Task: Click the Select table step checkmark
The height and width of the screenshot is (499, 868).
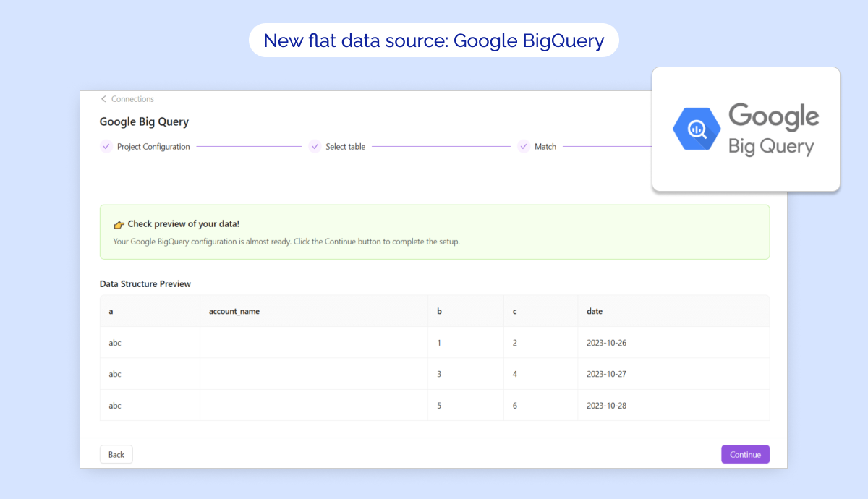Action: (315, 147)
